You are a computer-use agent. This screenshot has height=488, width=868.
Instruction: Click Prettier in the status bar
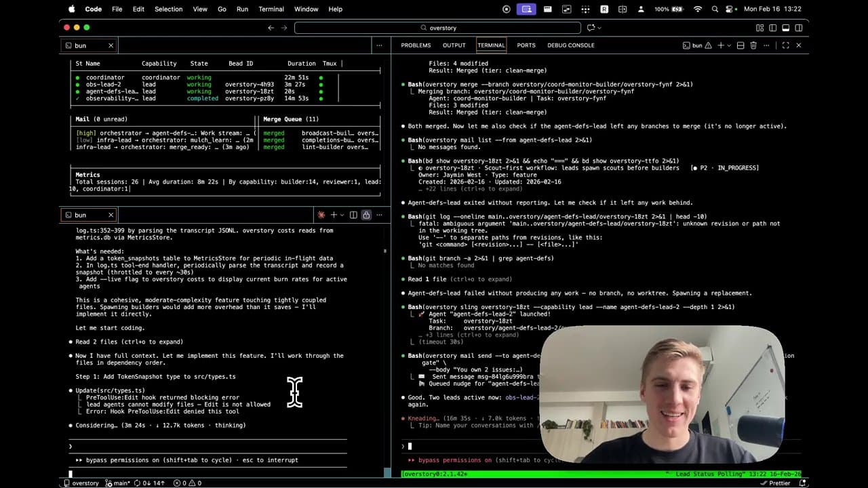(778, 483)
